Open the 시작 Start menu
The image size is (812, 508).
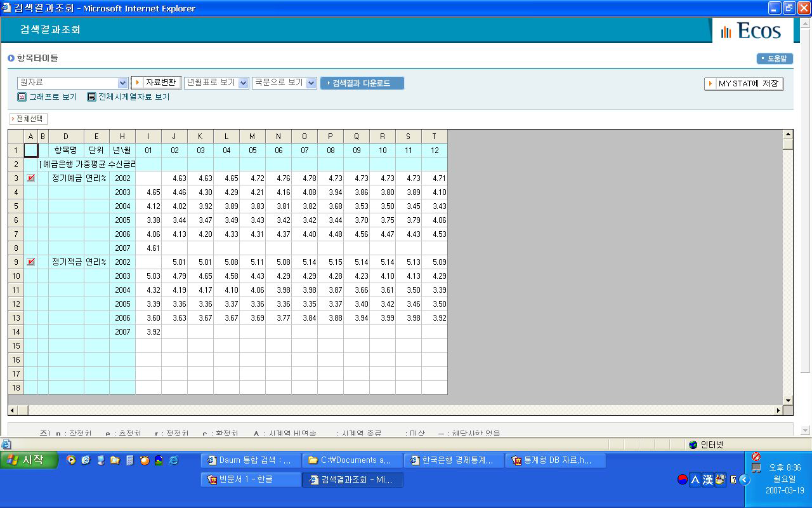(x=29, y=460)
